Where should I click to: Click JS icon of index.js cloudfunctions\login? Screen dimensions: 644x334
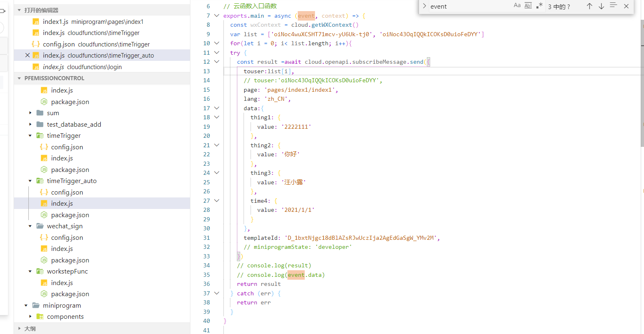pos(36,67)
